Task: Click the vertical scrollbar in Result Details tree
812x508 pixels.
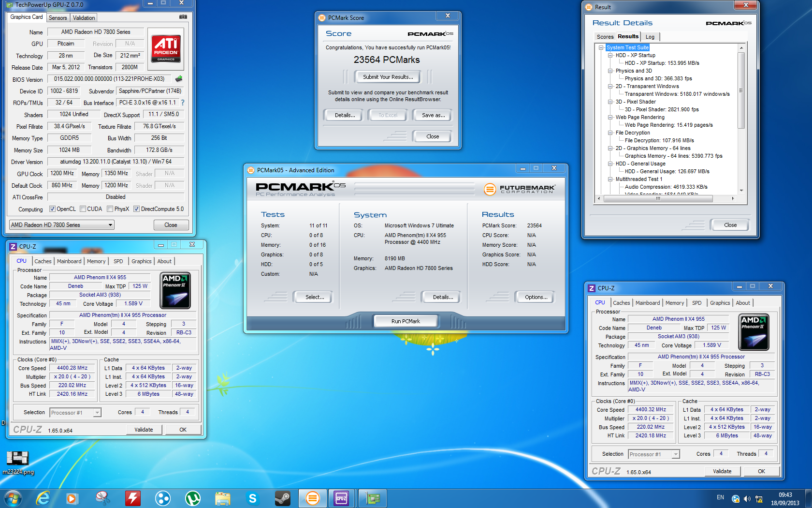Action: pyautogui.click(x=741, y=90)
